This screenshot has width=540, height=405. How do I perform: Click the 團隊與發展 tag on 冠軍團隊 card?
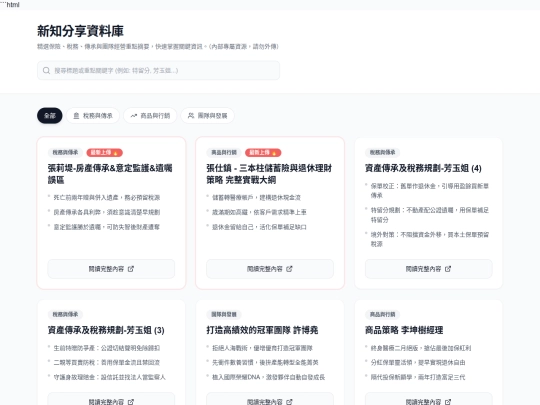pyautogui.click(x=224, y=314)
